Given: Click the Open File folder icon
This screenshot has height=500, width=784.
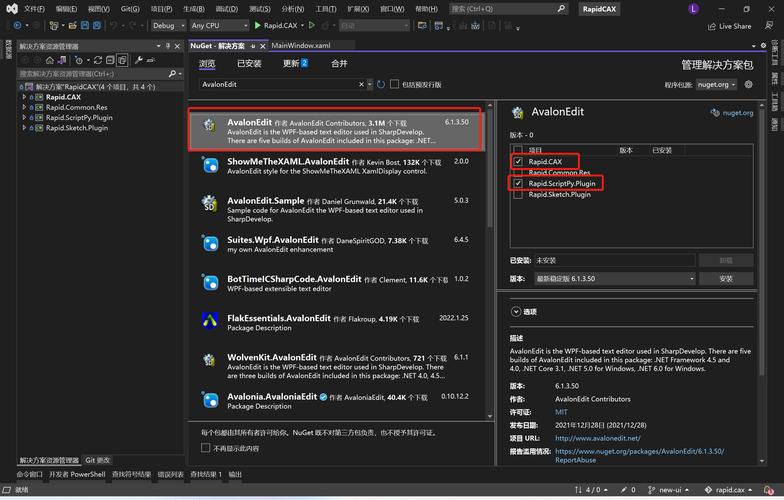Looking at the screenshot, I should (x=73, y=26).
